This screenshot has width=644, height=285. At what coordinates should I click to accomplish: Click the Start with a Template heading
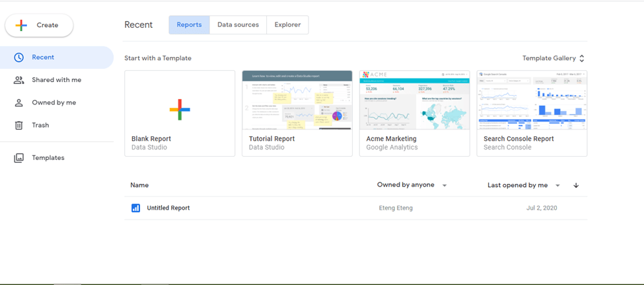[158, 58]
